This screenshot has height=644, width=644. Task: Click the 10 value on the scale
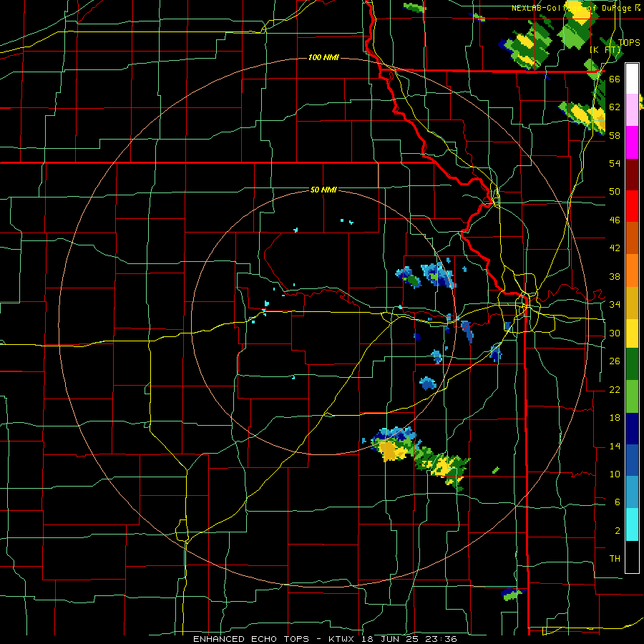[x=615, y=474]
